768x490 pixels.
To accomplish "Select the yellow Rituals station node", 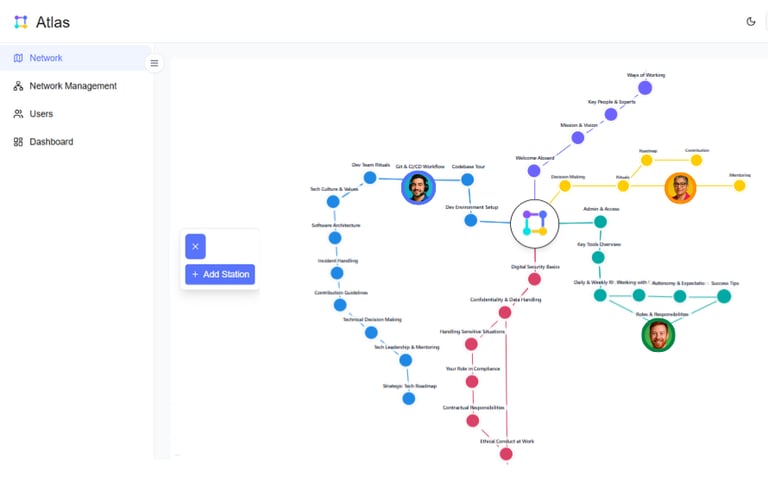I will 623,186.
